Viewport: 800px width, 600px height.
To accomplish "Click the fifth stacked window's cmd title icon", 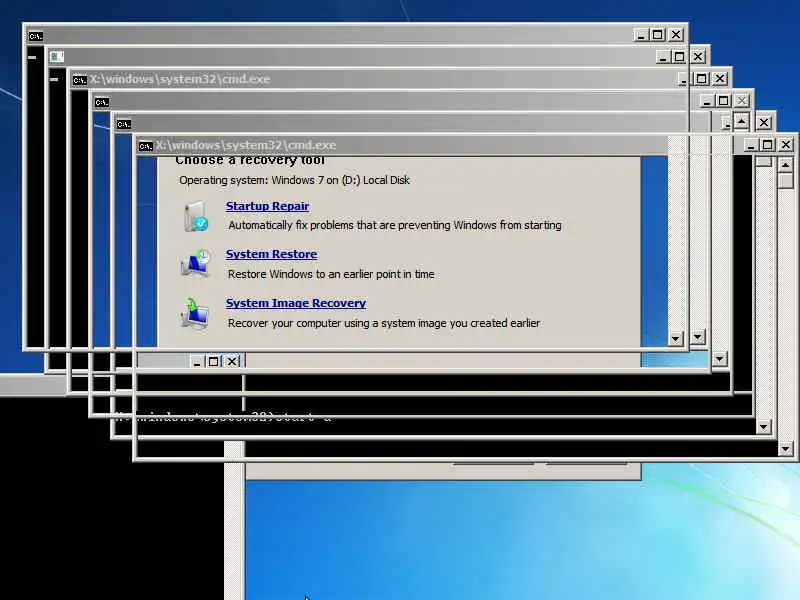I will tap(123, 124).
